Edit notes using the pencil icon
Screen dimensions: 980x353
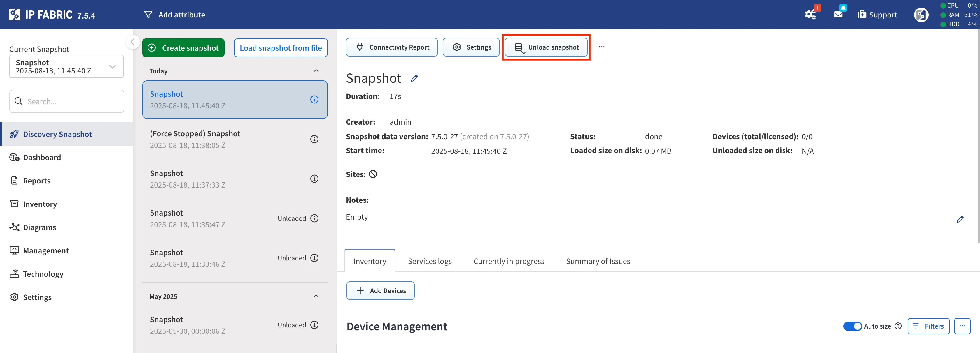tap(960, 219)
